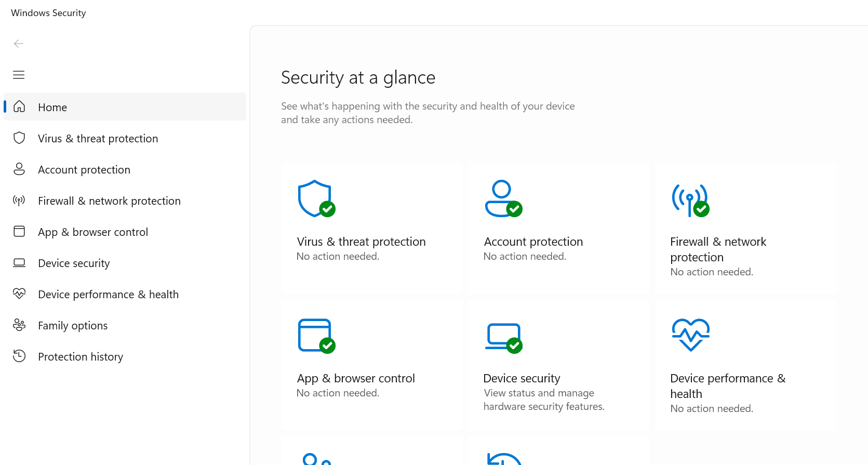Image resolution: width=868 pixels, height=465 pixels.
Task: Open the Device security card title
Action: pyautogui.click(x=522, y=378)
